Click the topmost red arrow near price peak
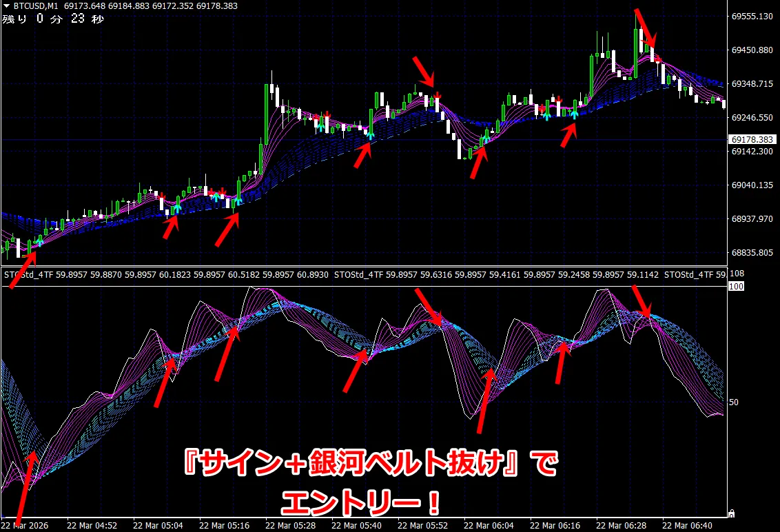The image size is (780, 532). (x=646, y=28)
